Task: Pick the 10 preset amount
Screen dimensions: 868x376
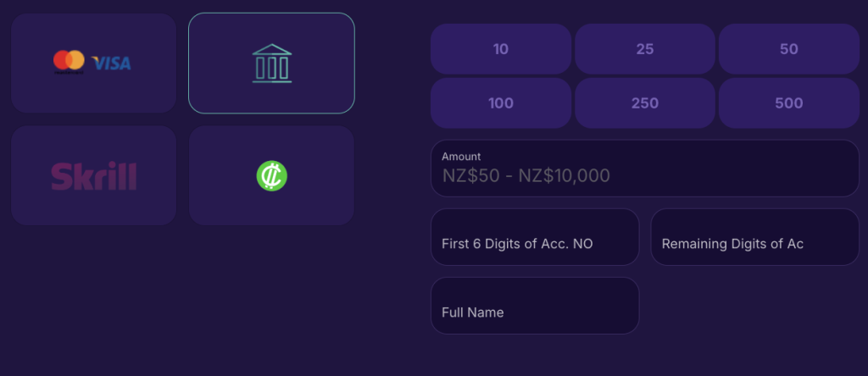Action: pyautogui.click(x=501, y=49)
